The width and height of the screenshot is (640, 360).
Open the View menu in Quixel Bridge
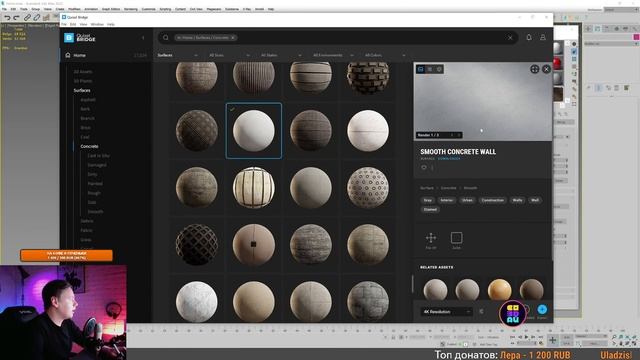(x=83, y=24)
